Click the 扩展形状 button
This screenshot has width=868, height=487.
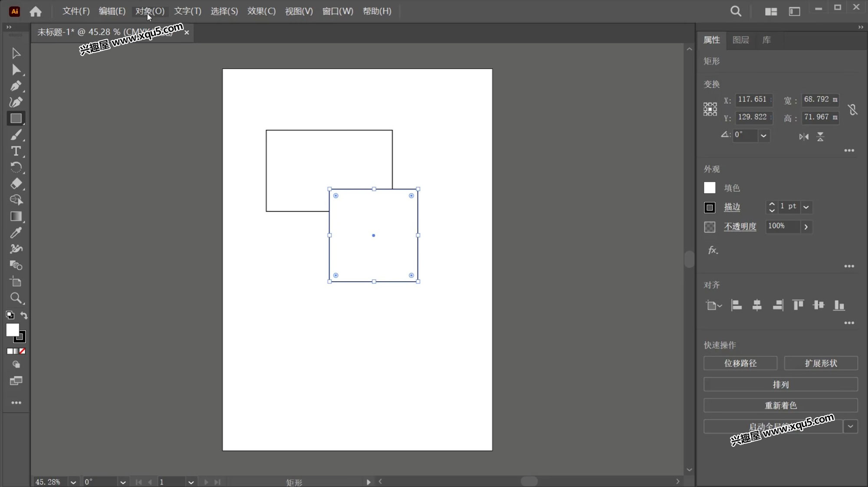[x=821, y=363]
